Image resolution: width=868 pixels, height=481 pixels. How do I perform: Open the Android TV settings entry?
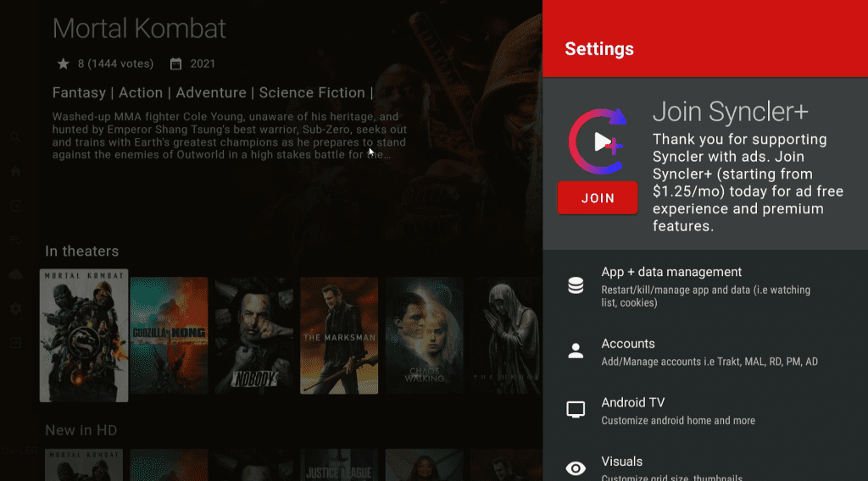tap(705, 411)
